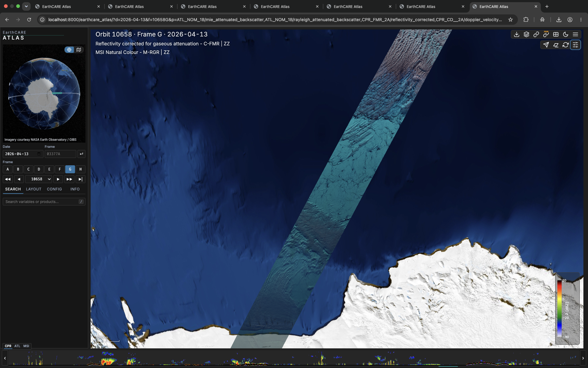Open the layers stack icon
The height and width of the screenshot is (368, 588).
[526, 34]
